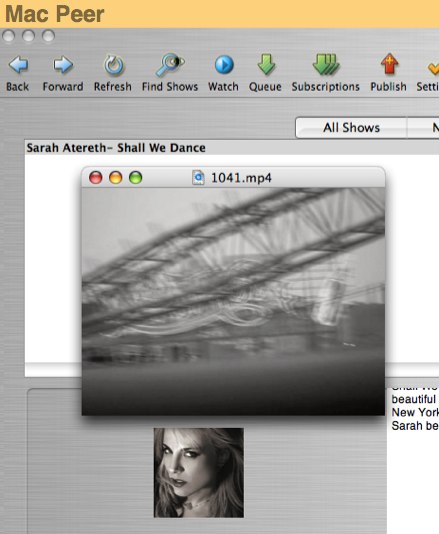The height and width of the screenshot is (534, 439).
Task: Open Find Shows magnifier icon
Action: 170,64
